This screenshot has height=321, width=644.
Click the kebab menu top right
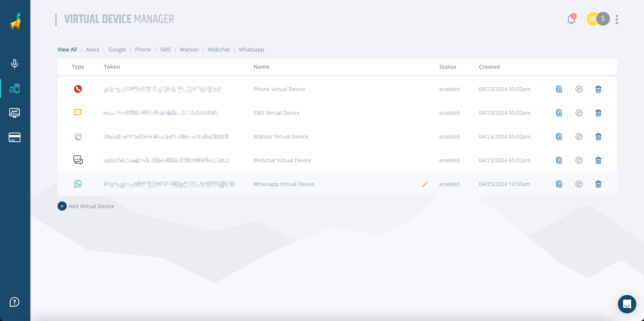(x=617, y=19)
